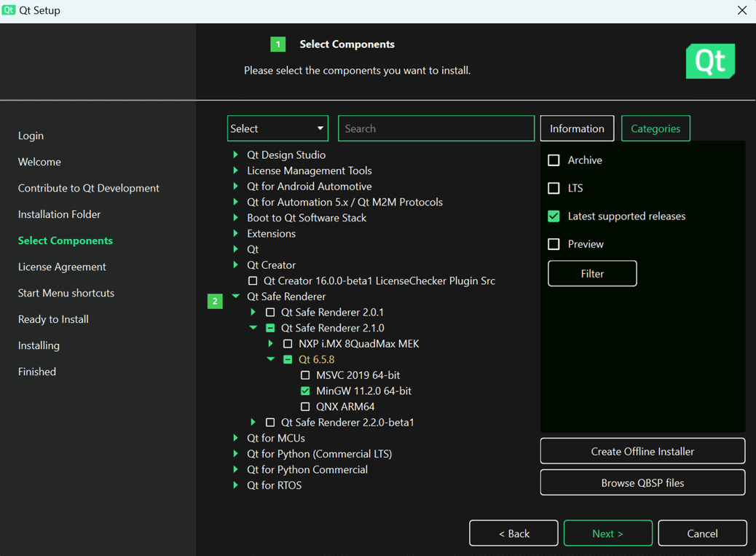Switch to the Categories tab
This screenshot has height=556, width=756.
point(655,128)
